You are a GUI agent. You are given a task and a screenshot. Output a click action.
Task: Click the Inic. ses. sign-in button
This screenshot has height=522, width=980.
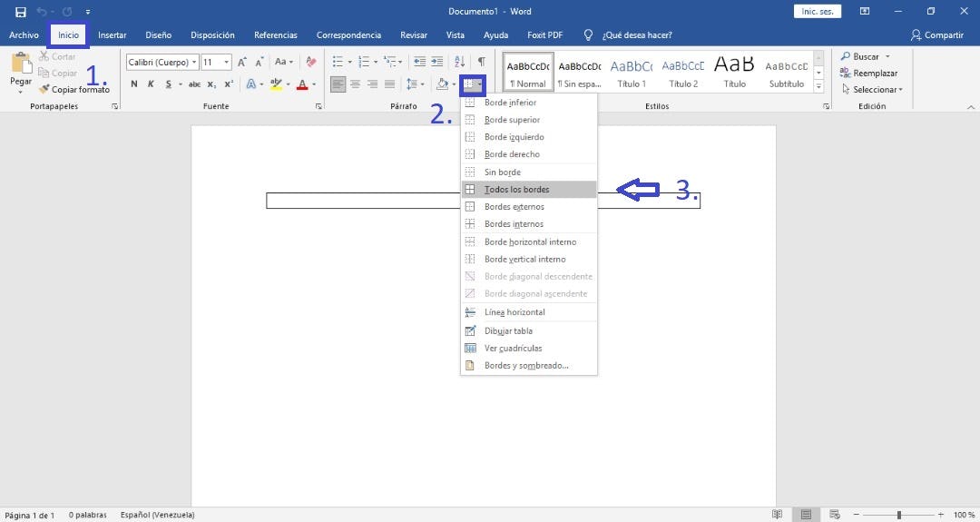817,12
